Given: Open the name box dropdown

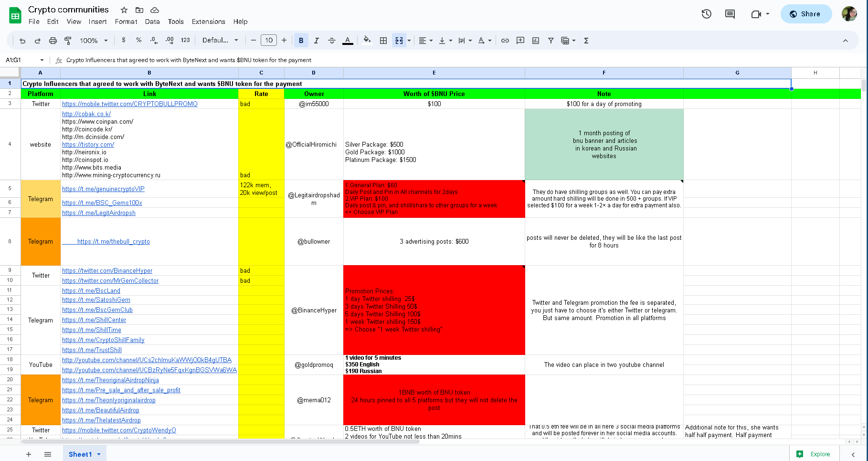Looking at the screenshot, I should [42, 60].
